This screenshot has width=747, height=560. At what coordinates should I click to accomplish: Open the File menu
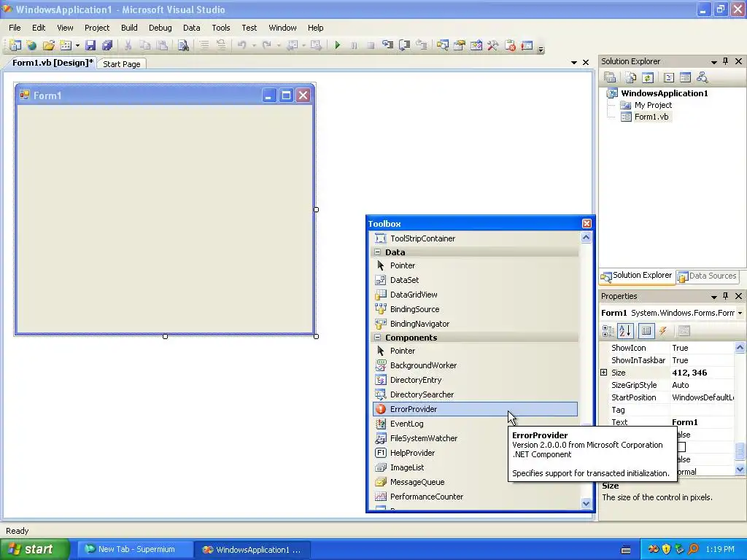15,28
